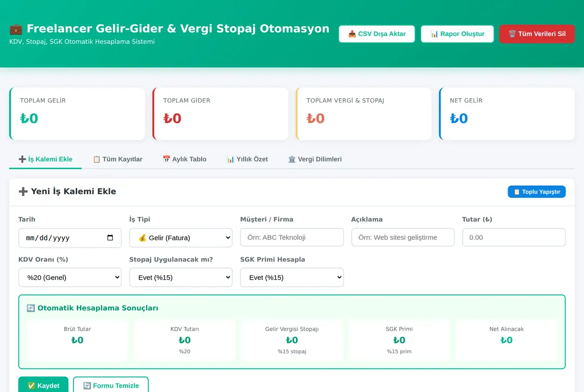
Task: Click the Müşteri / Firma input
Action: [292, 237]
